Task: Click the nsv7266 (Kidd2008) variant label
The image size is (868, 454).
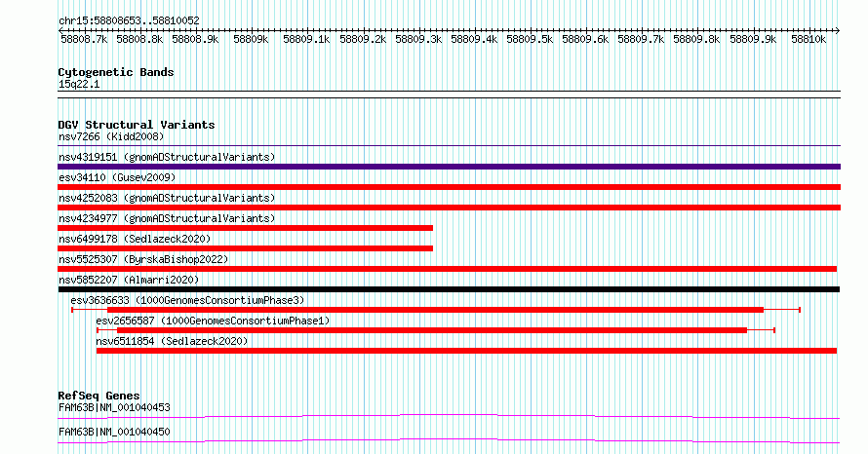Action: tap(111, 136)
